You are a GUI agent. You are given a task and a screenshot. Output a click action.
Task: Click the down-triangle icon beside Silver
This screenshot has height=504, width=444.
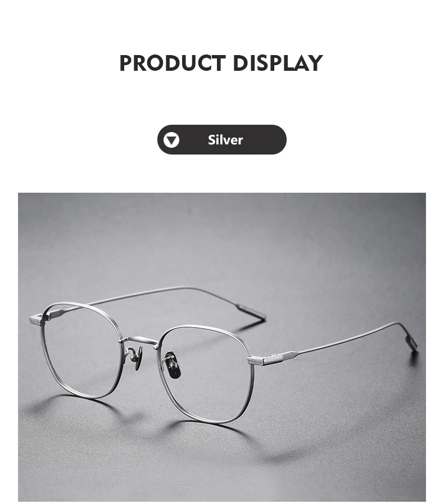(x=171, y=140)
